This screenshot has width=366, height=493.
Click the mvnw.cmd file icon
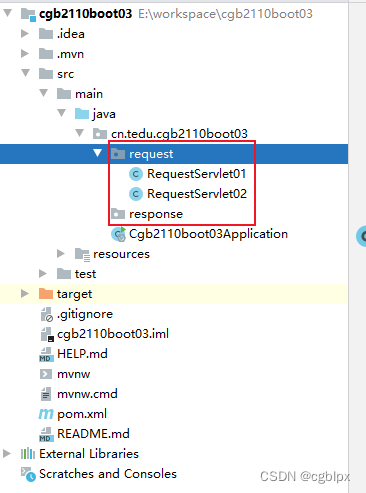click(x=46, y=394)
